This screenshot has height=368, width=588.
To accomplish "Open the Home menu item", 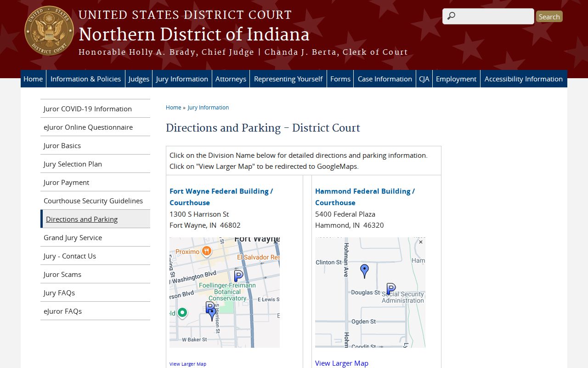I will 33,79.
